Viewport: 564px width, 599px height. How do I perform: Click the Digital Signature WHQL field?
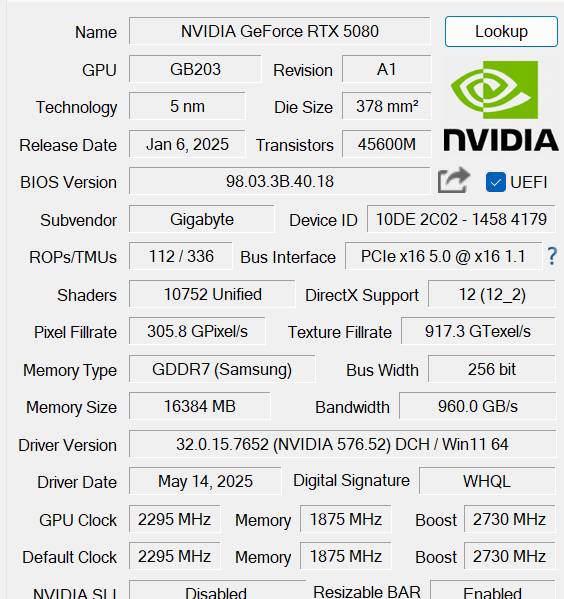tap(487, 481)
